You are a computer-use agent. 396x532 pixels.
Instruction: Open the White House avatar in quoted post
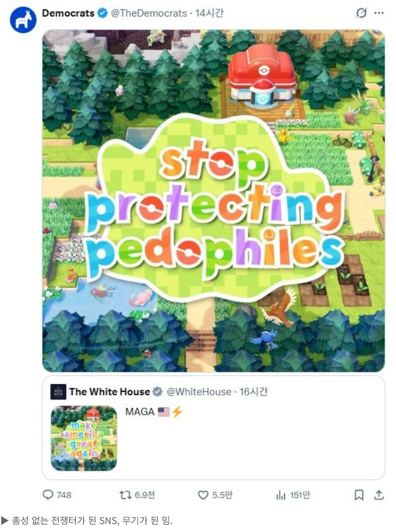(x=58, y=392)
